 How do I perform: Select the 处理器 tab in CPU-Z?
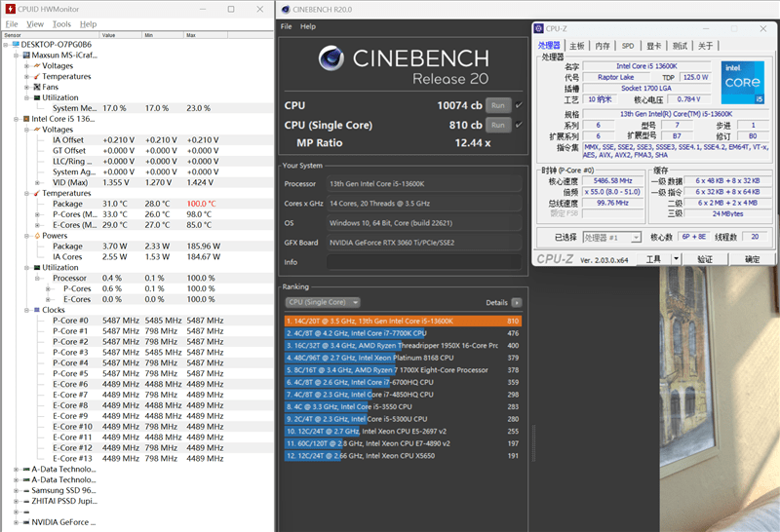pyautogui.click(x=549, y=45)
